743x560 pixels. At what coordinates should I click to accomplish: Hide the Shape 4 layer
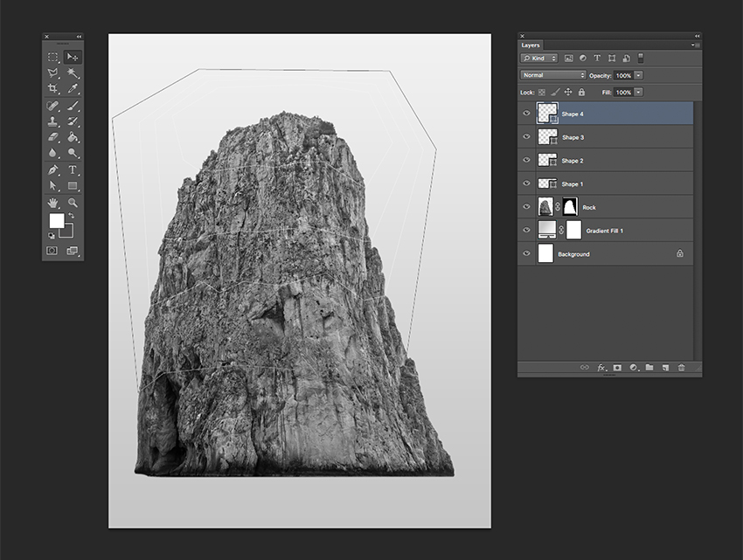pos(526,114)
